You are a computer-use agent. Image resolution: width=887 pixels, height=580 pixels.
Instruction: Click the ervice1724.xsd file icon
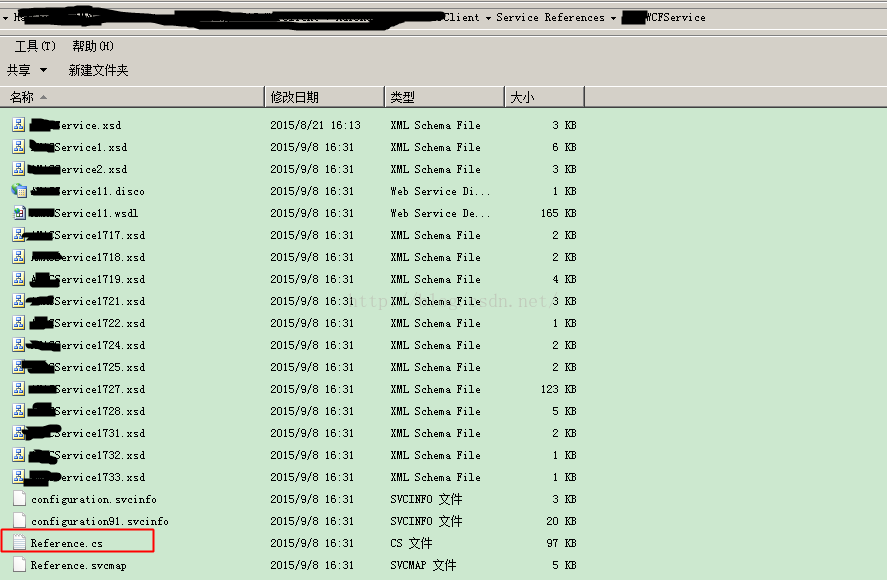(x=19, y=345)
